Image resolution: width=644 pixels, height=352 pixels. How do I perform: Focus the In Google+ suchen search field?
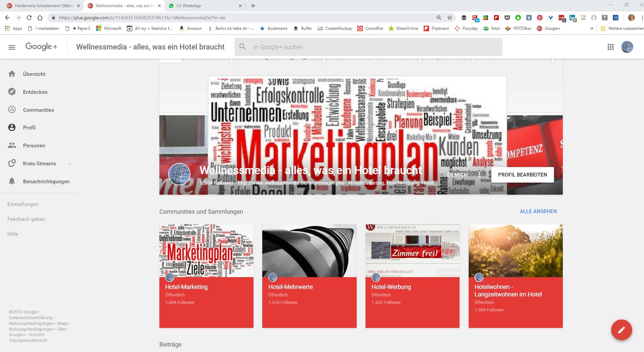point(372,47)
